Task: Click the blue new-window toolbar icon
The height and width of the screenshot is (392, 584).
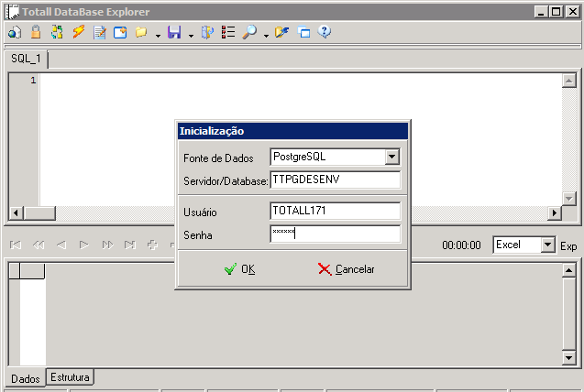Action: click(x=120, y=32)
